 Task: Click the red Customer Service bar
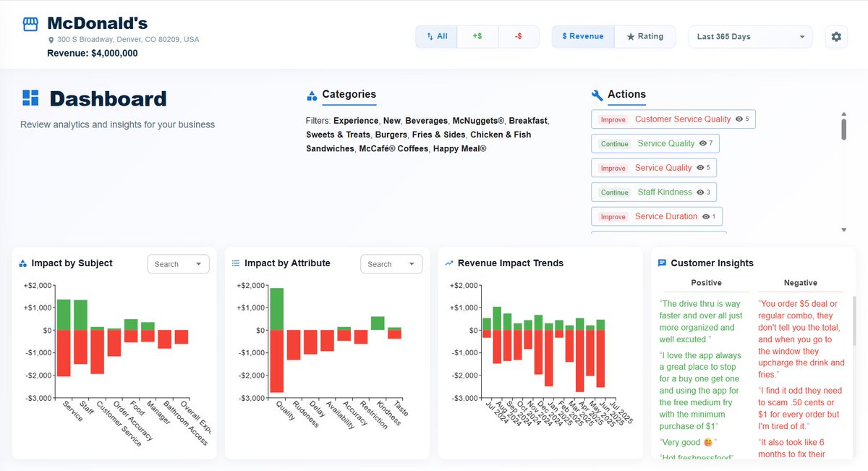[97, 352]
